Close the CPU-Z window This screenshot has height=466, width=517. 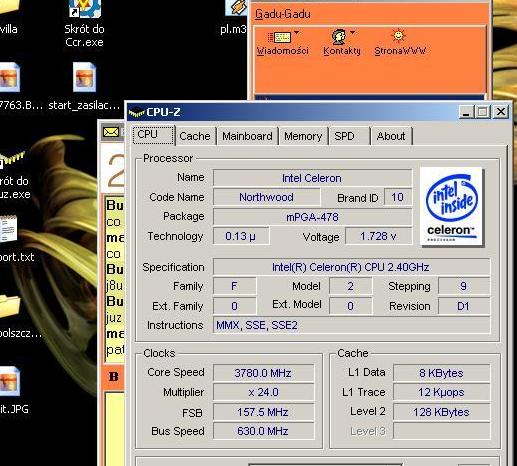(x=501, y=112)
